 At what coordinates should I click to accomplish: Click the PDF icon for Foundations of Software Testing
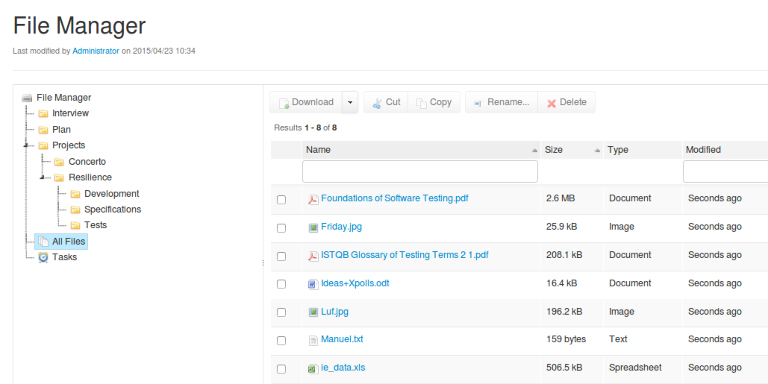coord(313,199)
